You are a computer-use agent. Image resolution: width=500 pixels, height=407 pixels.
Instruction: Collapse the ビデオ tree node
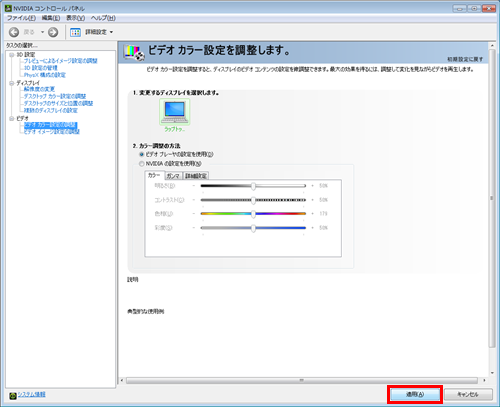tap(12, 118)
